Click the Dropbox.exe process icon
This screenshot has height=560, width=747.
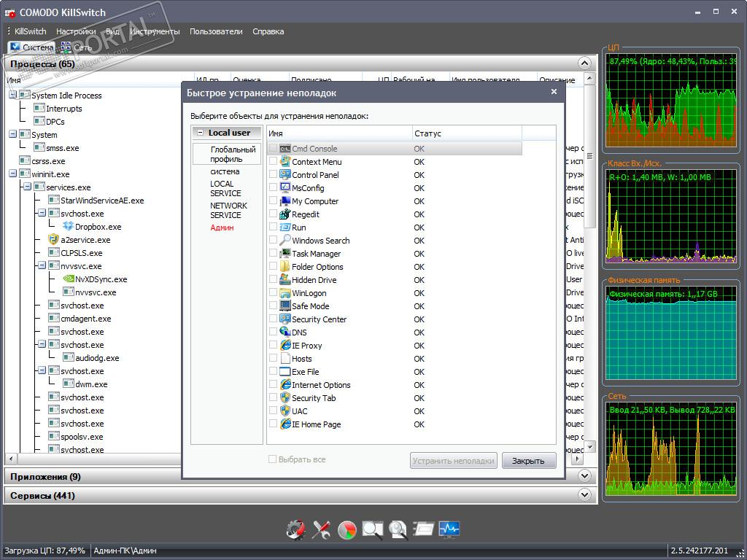[x=68, y=227]
